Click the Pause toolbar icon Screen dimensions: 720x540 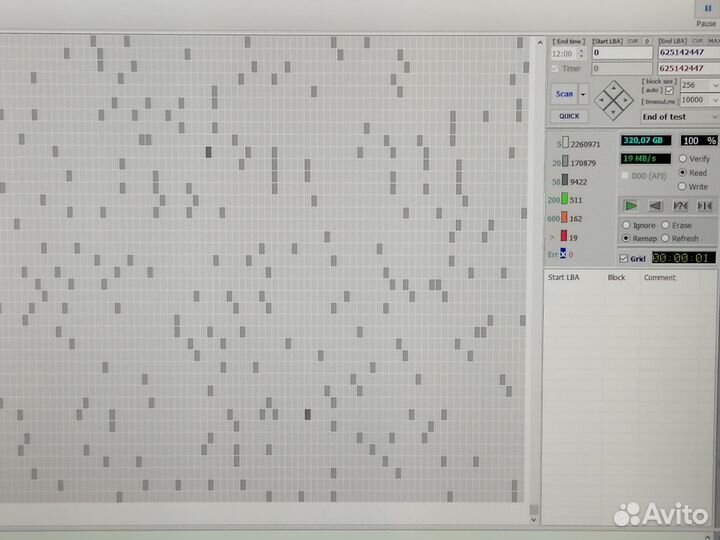click(x=708, y=11)
